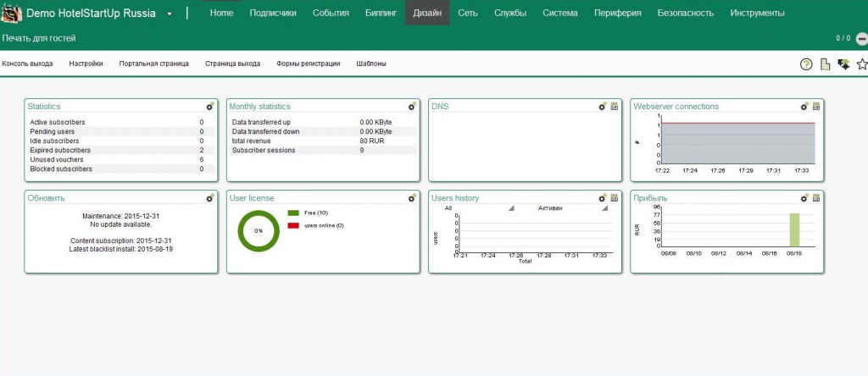868x376 pixels.
Task: Open calendar icon in DNS widget
Action: pos(614,106)
